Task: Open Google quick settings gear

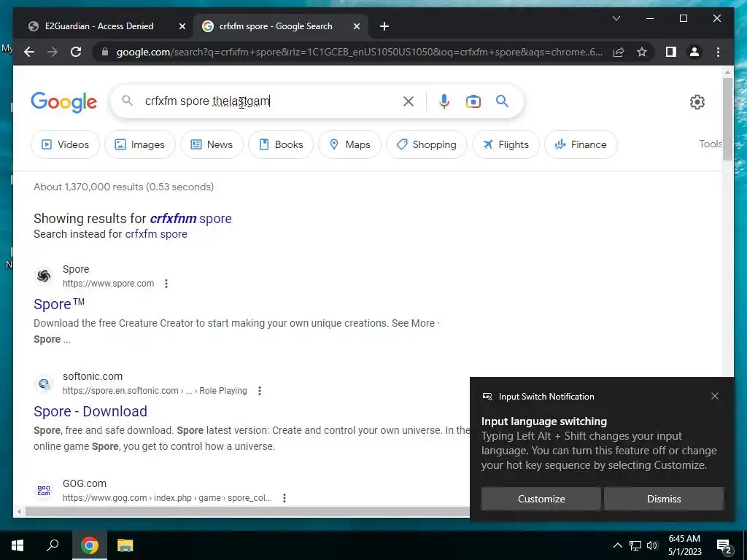Action: pos(697,102)
